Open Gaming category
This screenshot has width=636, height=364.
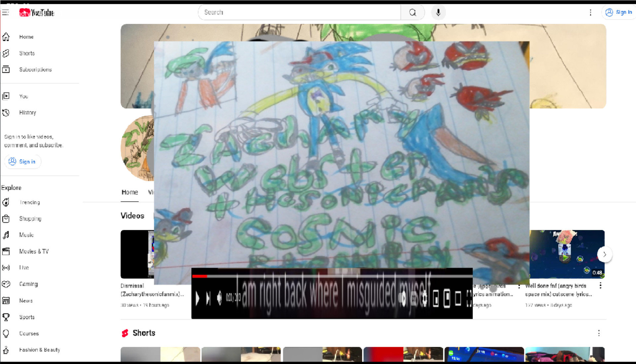click(x=28, y=284)
